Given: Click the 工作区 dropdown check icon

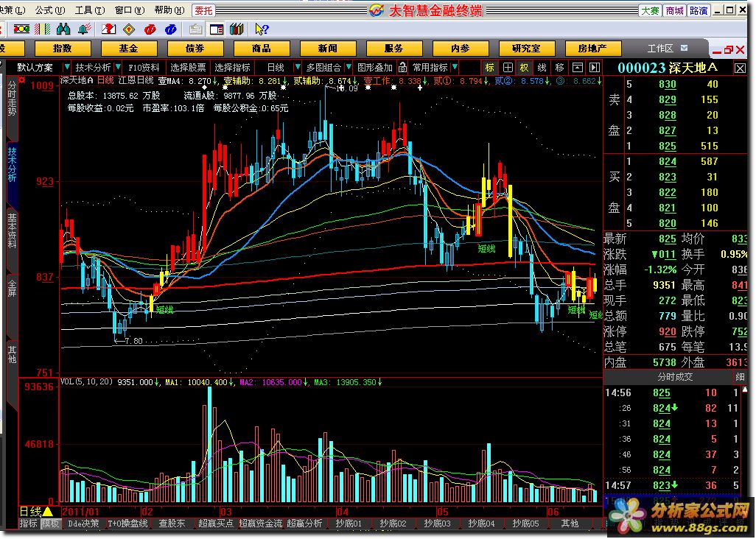Looking at the screenshot, I should pos(685,48).
